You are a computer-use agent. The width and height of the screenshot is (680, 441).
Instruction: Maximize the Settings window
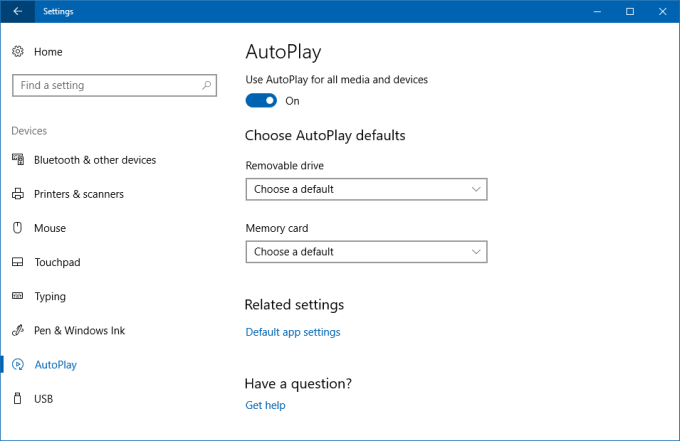[630, 11]
